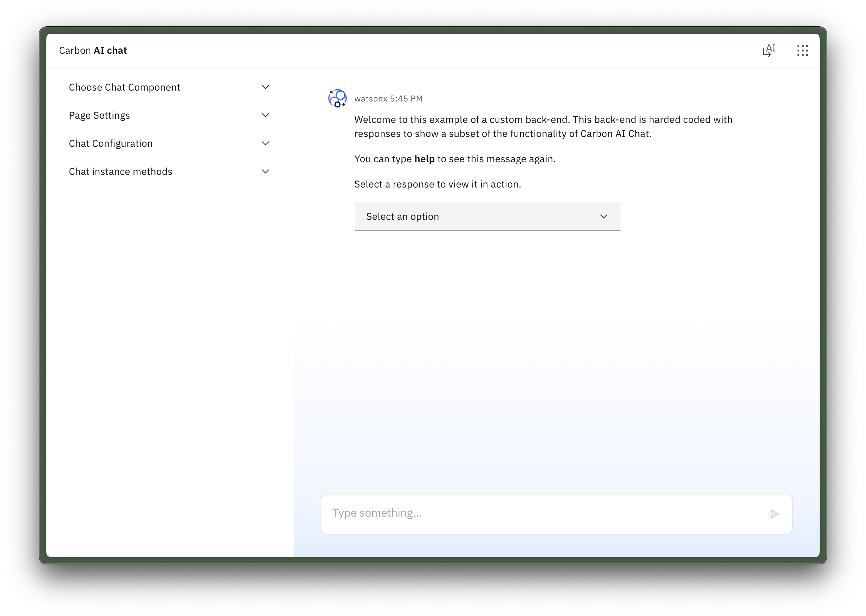
Task: Open the Select an option dropdown
Action: point(487,217)
